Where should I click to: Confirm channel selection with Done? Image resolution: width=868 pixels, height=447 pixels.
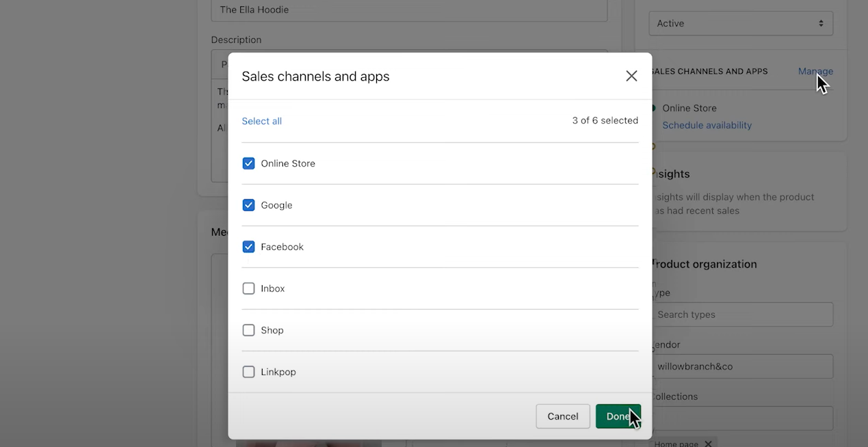[618, 416]
